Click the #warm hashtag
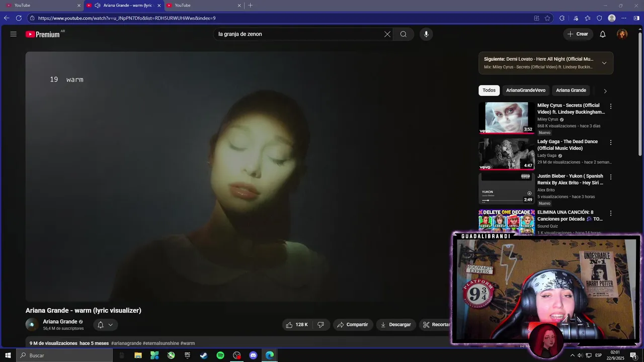The height and width of the screenshot is (362, 644). (188, 343)
